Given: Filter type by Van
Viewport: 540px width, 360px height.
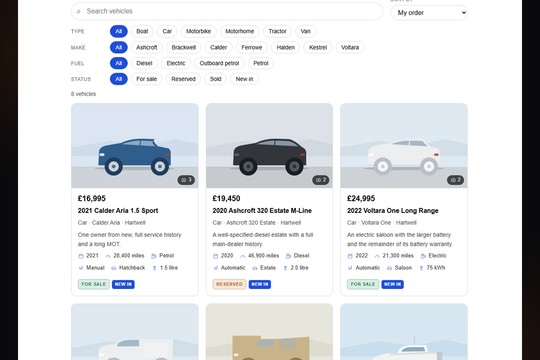Looking at the screenshot, I should (x=305, y=31).
